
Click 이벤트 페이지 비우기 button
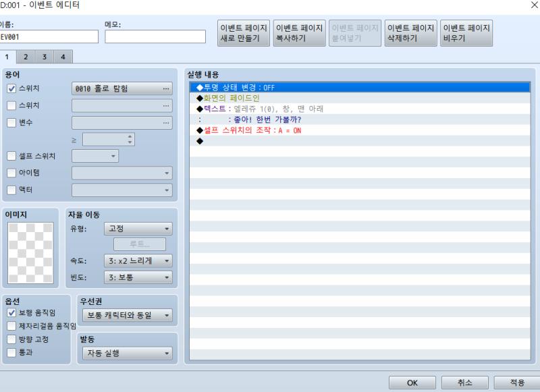pos(466,33)
